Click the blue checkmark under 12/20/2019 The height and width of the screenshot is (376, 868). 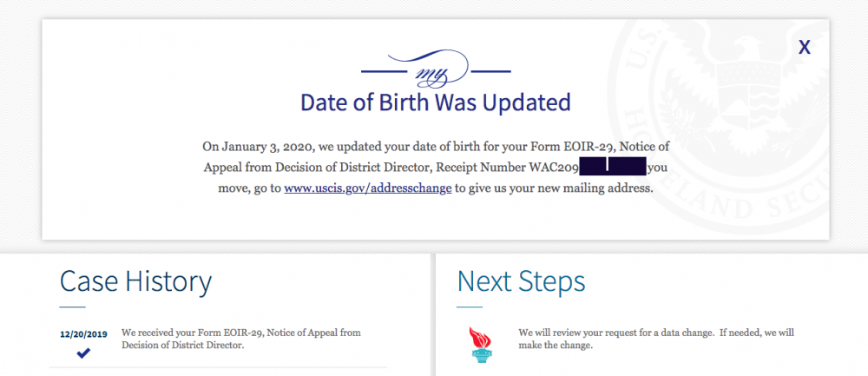click(83, 353)
